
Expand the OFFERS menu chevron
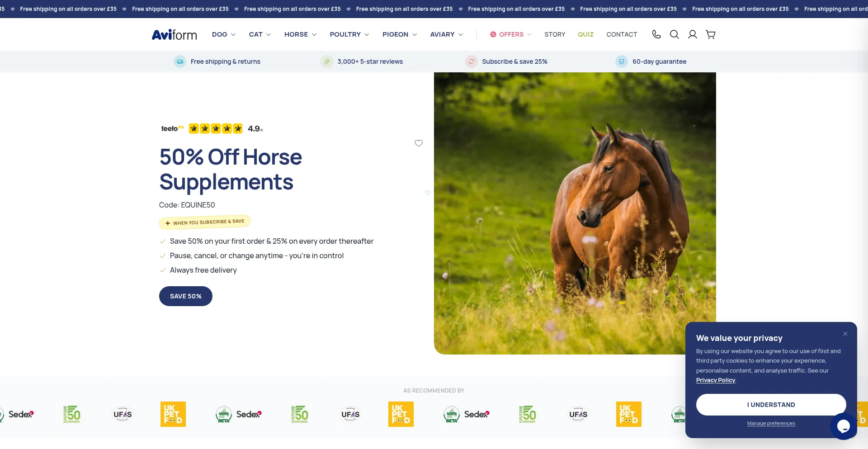[529, 34]
